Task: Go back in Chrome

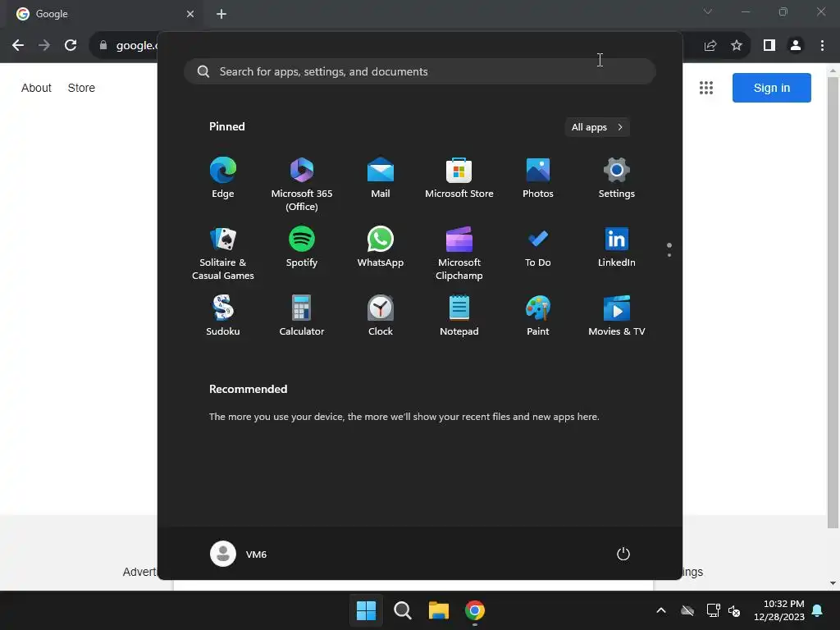Action: point(18,46)
